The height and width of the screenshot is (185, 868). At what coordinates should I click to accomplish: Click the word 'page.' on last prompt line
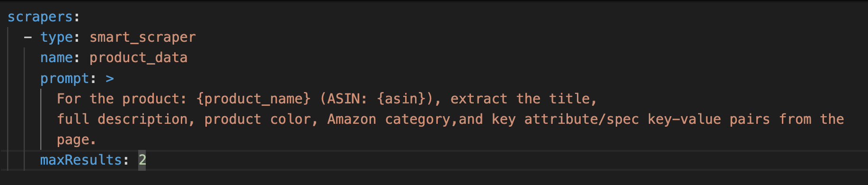pyautogui.click(x=76, y=140)
